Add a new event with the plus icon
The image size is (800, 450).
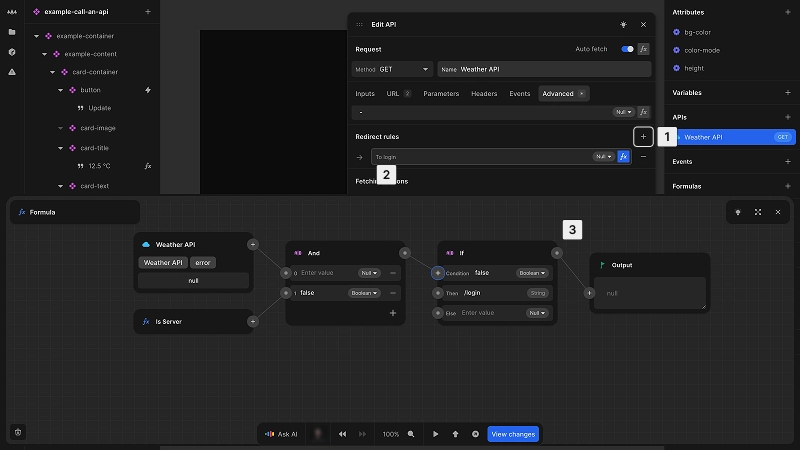click(788, 161)
